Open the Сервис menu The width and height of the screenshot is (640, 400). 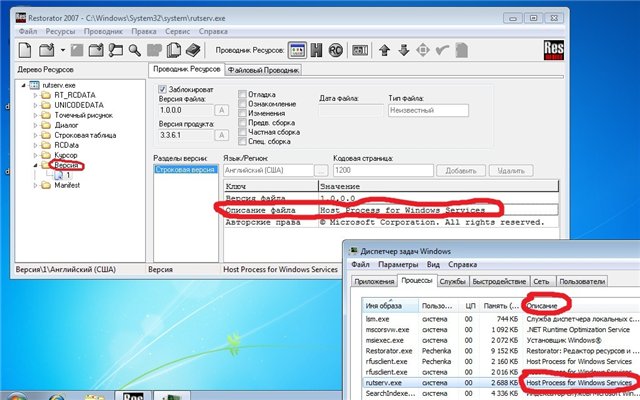tap(177, 31)
